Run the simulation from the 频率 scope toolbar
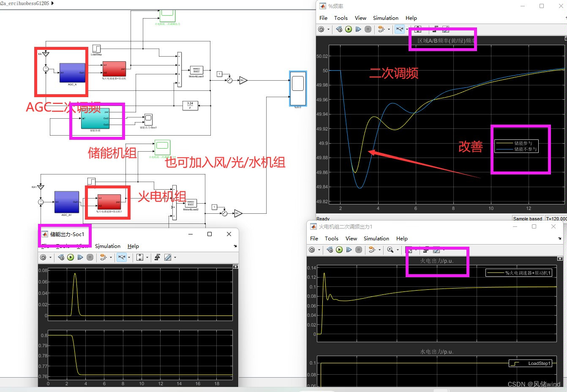 (x=348, y=29)
